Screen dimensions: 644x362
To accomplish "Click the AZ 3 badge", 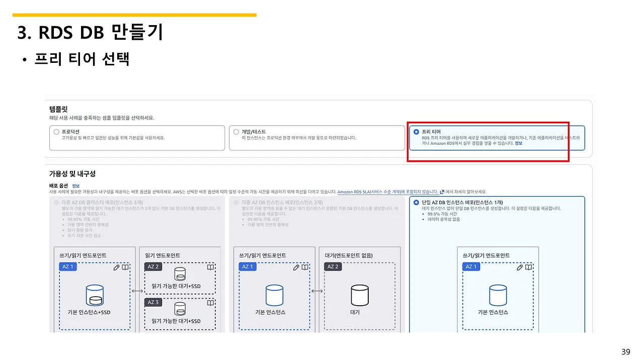I will [x=153, y=302].
